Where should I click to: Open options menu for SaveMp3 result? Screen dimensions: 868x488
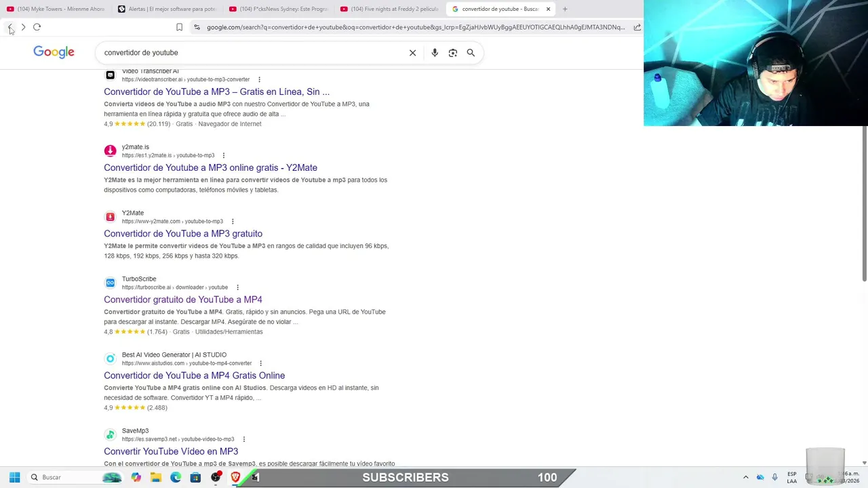pos(243,439)
